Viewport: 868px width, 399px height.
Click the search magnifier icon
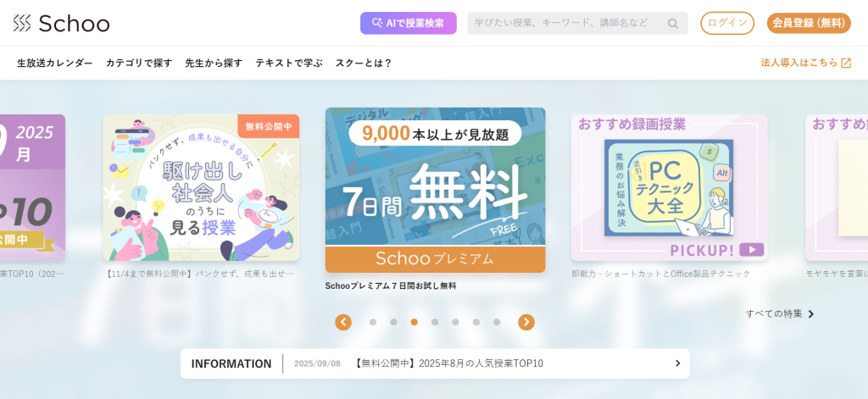pos(672,23)
